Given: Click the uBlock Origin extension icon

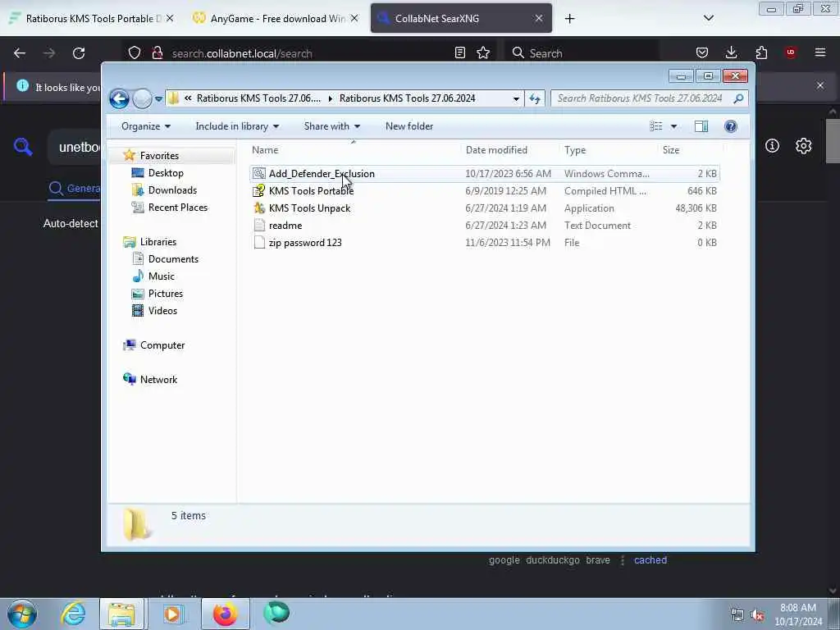Looking at the screenshot, I should click(791, 53).
